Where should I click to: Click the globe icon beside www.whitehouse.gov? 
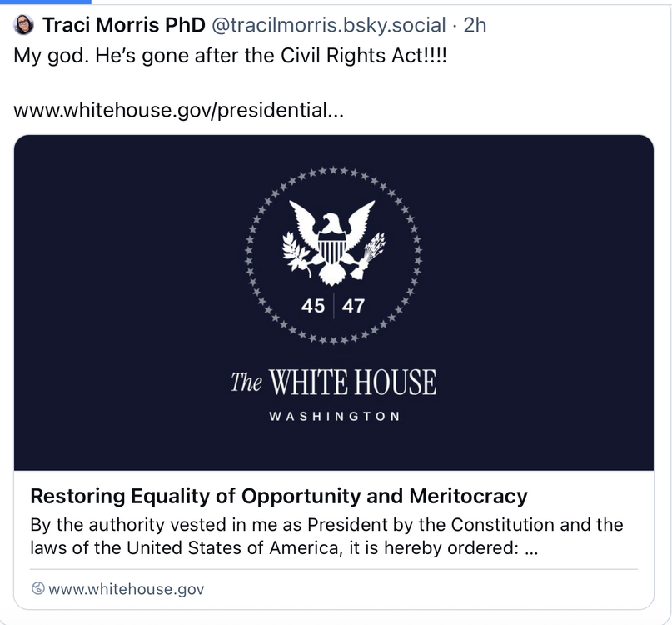37,589
